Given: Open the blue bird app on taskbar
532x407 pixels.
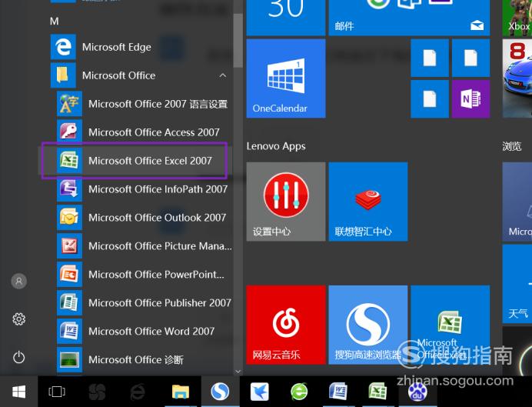Looking at the screenshot, I should point(260,392).
